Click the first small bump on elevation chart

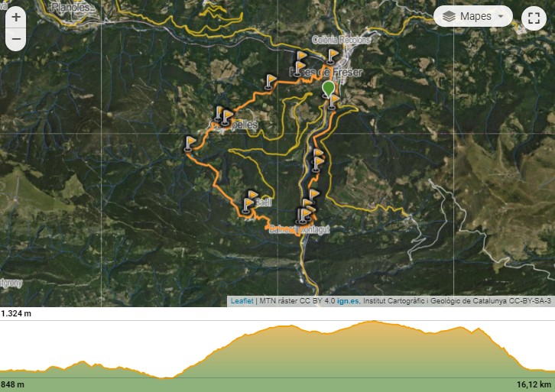tap(53, 367)
